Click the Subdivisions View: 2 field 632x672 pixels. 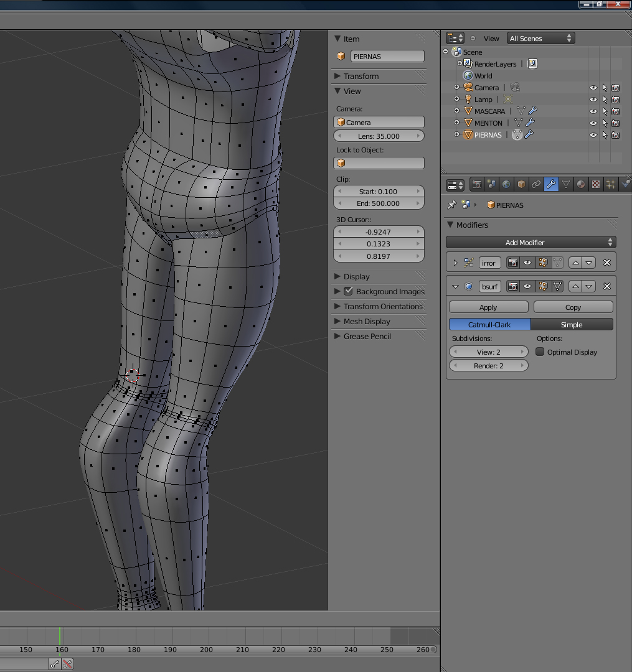pos(488,352)
